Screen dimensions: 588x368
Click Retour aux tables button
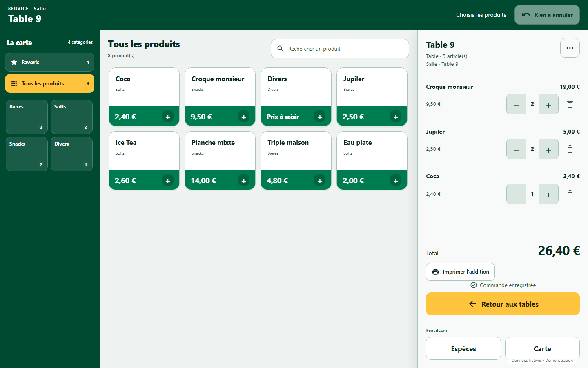(503, 304)
